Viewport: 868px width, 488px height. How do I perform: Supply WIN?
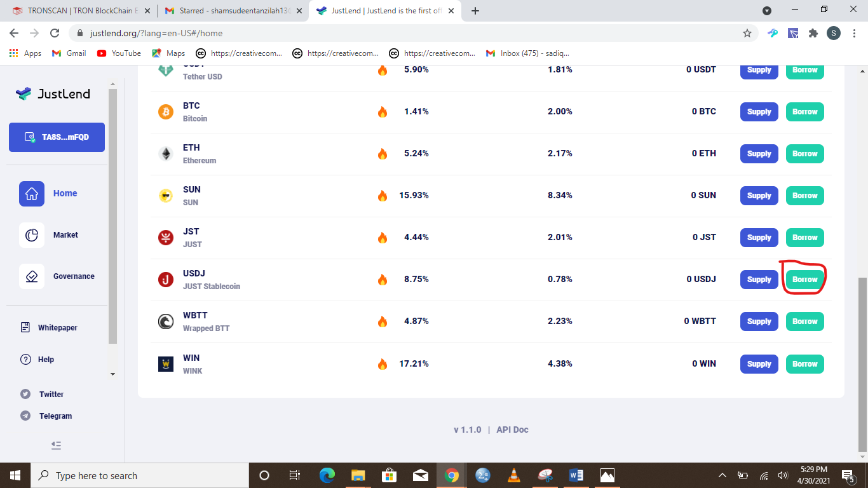click(759, 364)
